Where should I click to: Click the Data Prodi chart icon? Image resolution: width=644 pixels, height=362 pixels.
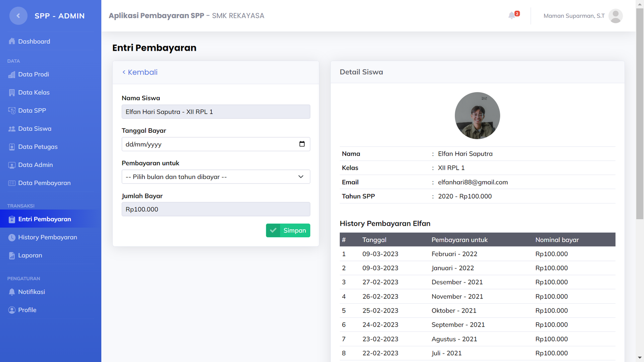click(x=12, y=74)
